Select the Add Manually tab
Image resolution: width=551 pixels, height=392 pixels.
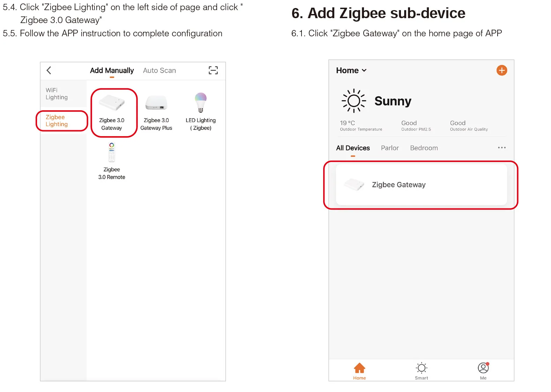pos(112,71)
